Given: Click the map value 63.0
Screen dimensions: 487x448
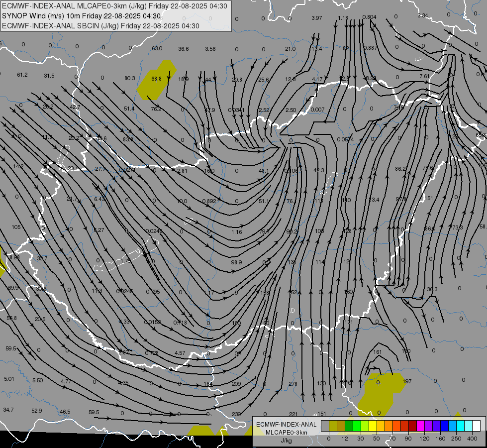Looking at the screenshot, I should [x=157, y=48].
